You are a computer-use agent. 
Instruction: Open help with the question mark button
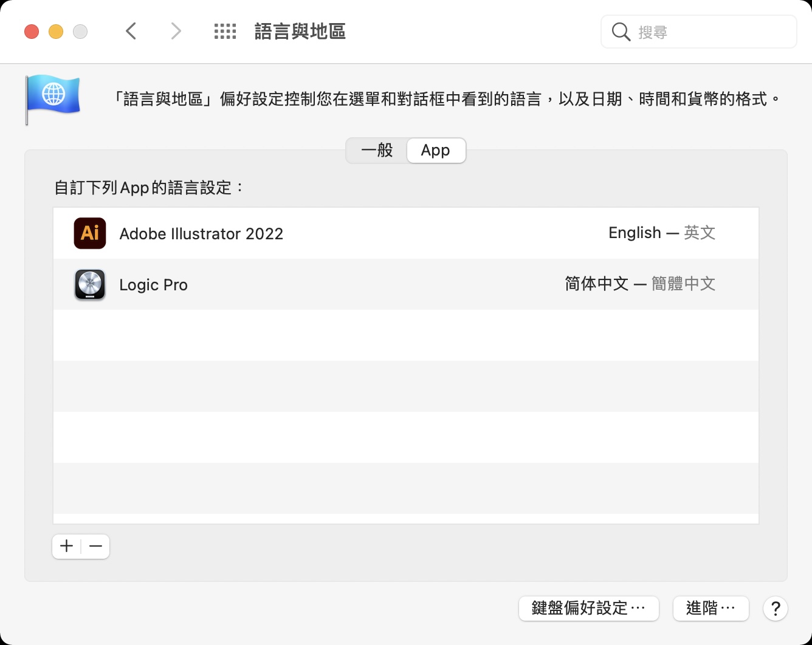[x=776, y=608]
